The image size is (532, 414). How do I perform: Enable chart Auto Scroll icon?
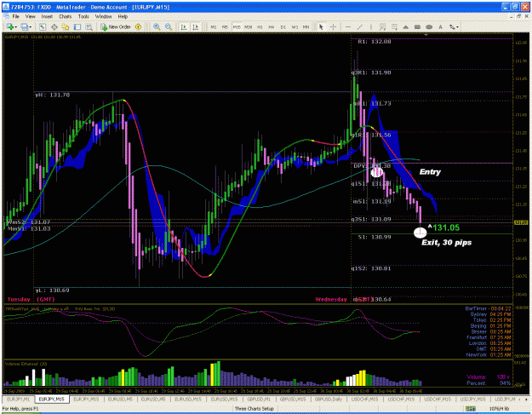[x=184, y=26]
